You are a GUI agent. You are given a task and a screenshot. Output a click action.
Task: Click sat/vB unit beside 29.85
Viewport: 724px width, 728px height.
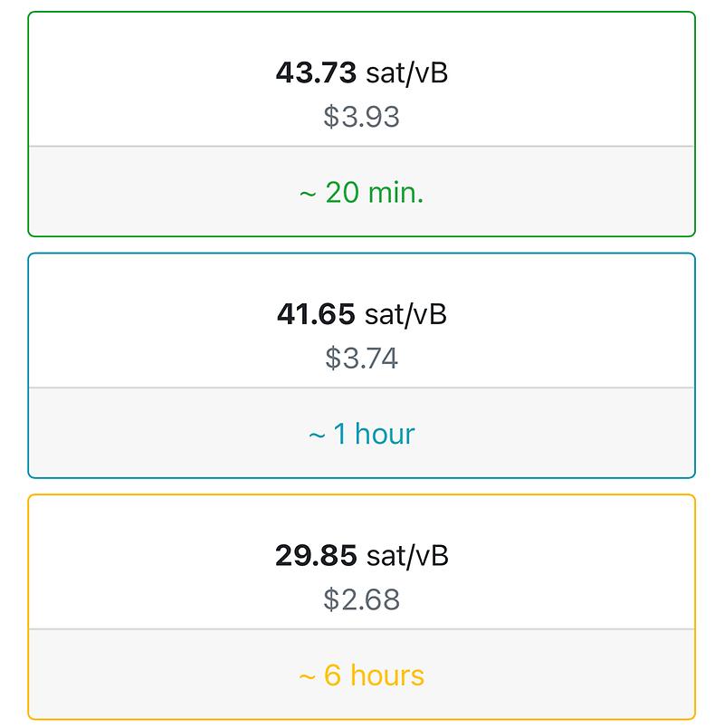(x=406, y=555)
